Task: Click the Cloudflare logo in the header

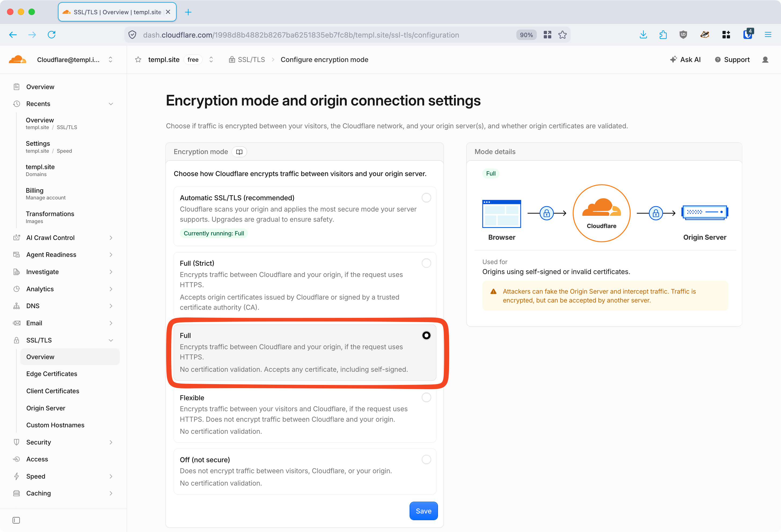Action: click(17, 60)
